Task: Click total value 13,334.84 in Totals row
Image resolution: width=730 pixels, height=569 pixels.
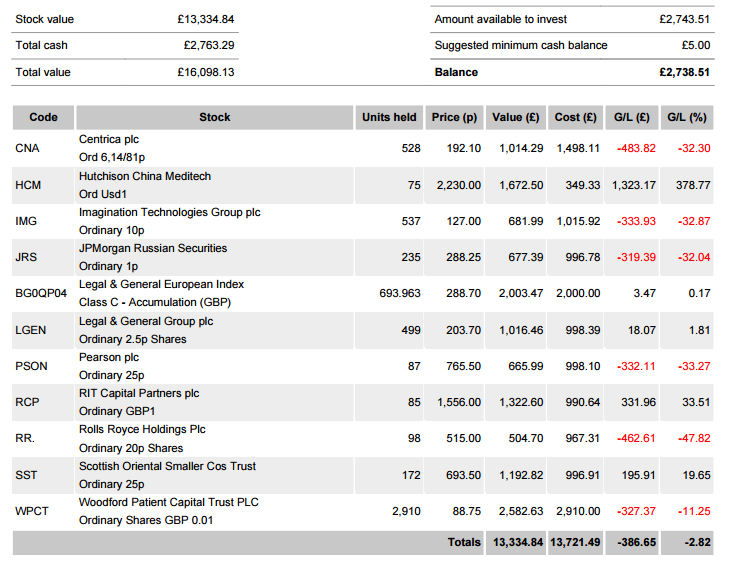Action: [518, 542]
